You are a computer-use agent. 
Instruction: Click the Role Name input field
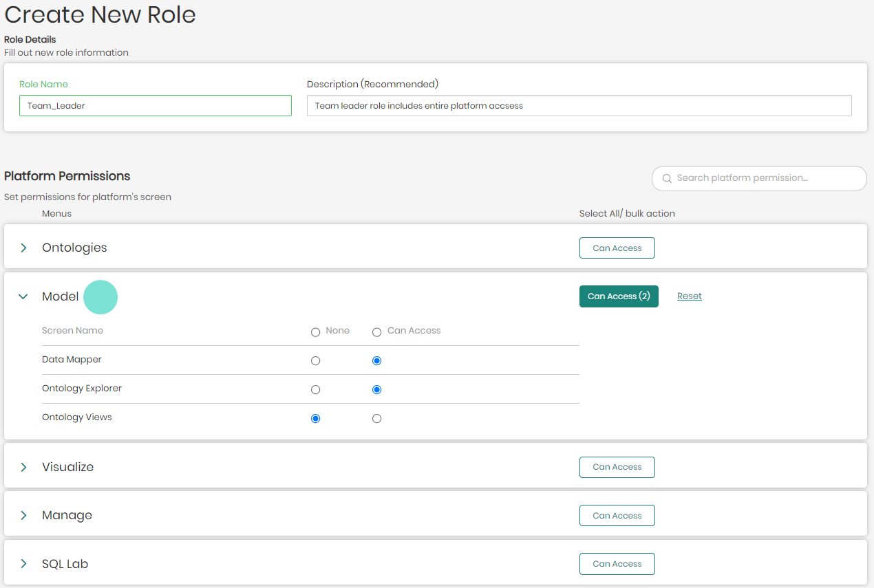click(155, 106)
